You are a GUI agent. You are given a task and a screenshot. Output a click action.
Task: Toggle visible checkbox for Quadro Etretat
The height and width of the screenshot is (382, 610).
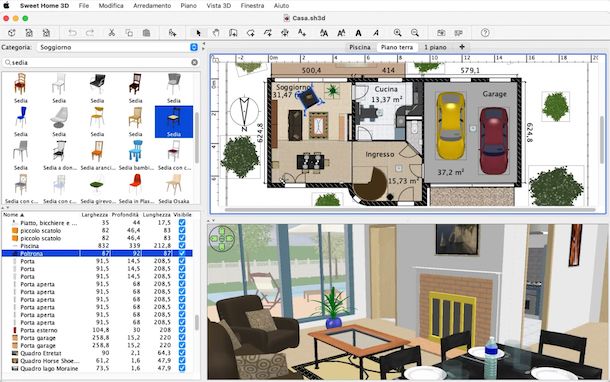click(x=182, y=353)
